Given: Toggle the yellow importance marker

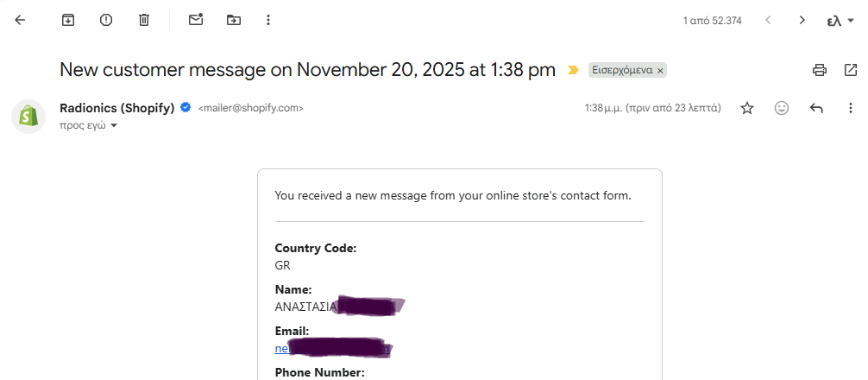Looking at the screenshot, I should pos(573,71).
